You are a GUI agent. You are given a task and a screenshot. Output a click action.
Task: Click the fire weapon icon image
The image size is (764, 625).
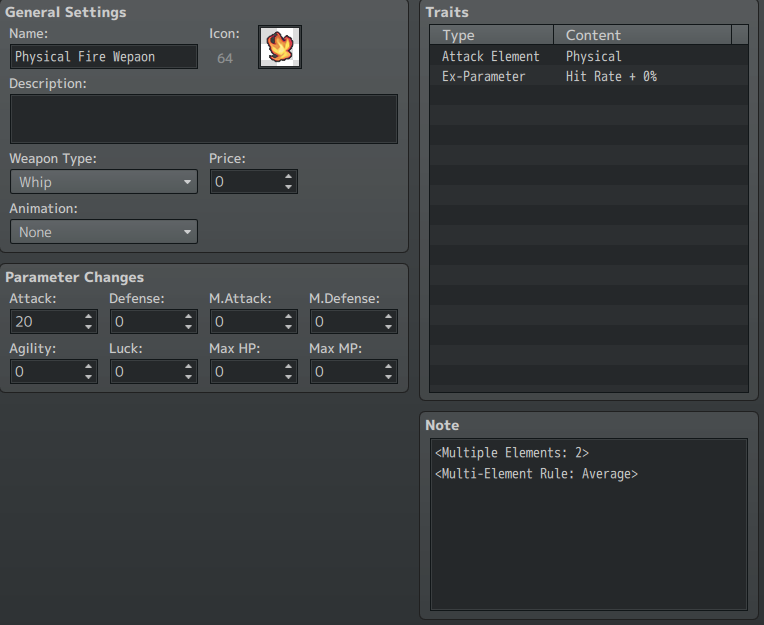[280, 47]
